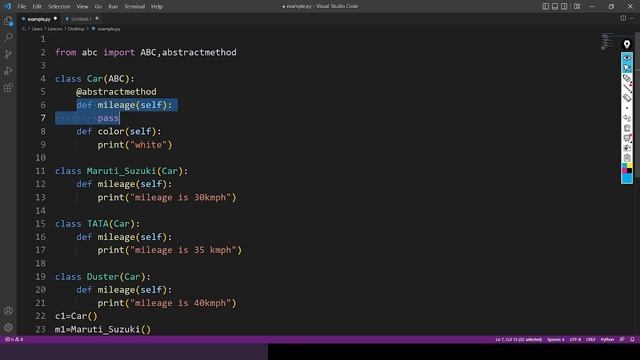Click errors and warnings status indicator
The image size is (640, 360).
pyautogui.click(x=14, y=340)
